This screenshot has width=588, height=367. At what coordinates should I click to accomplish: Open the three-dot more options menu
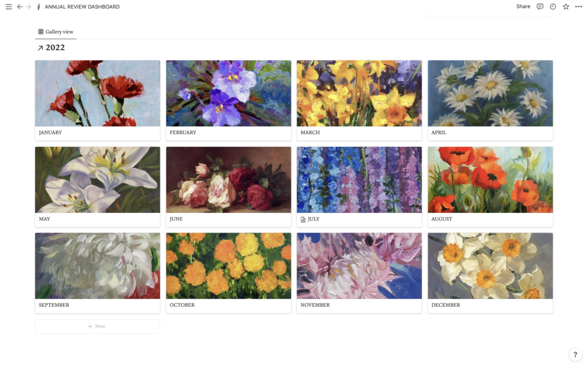click(579, 6)
